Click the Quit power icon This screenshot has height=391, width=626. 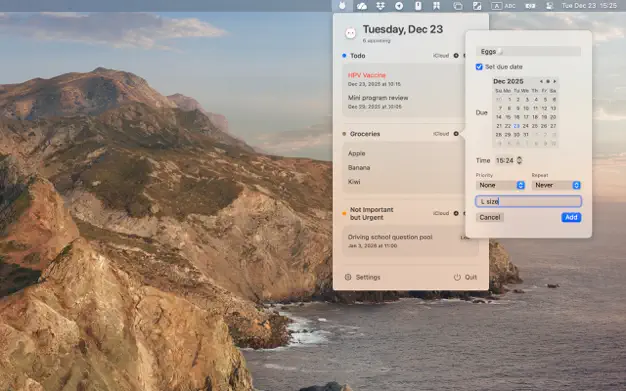click(457, 277)
